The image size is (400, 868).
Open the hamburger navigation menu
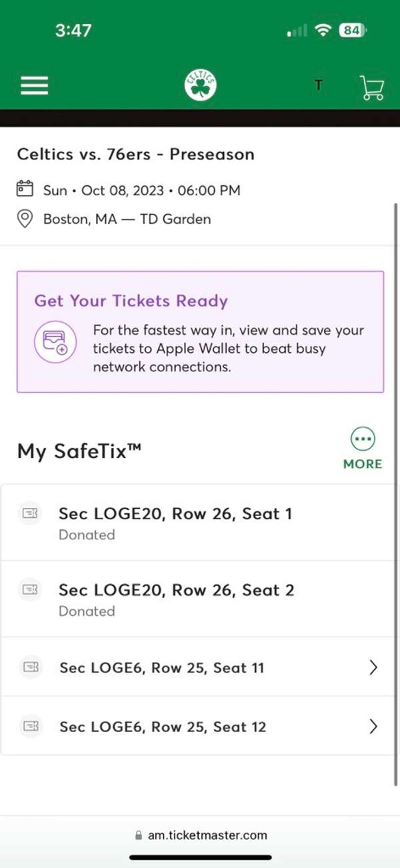34,85
